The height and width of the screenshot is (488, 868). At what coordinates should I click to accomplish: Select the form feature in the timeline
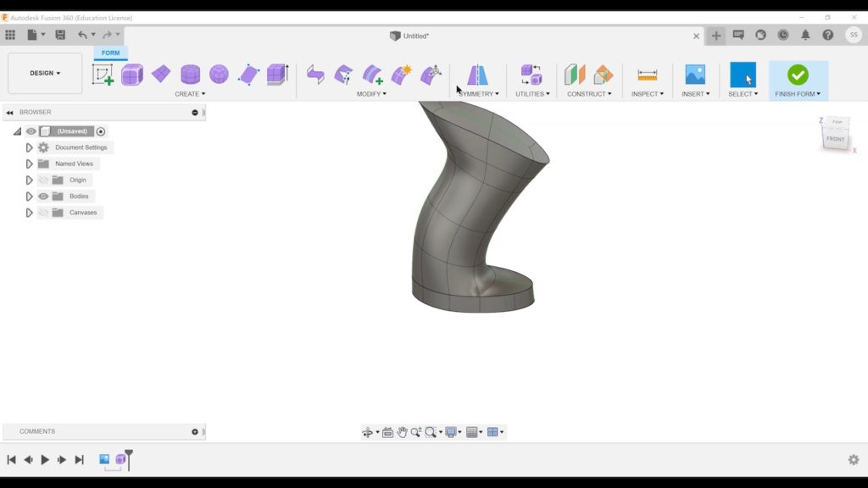121,459
